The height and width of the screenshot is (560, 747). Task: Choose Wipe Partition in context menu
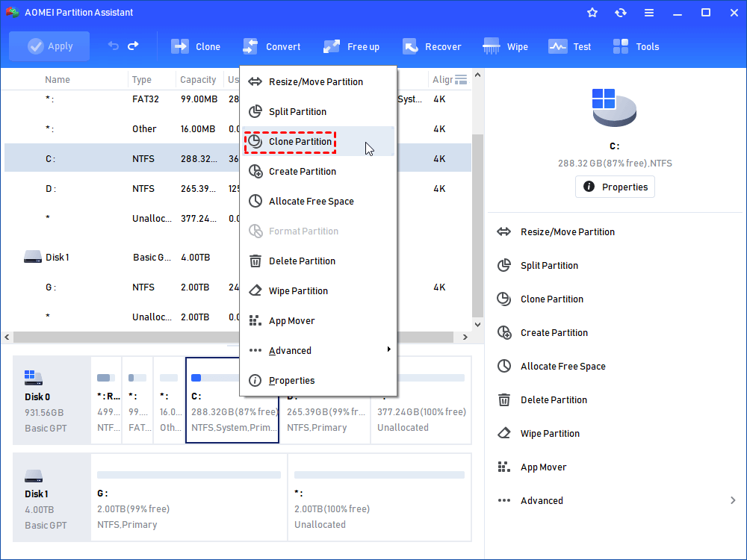tap(318, 290)
